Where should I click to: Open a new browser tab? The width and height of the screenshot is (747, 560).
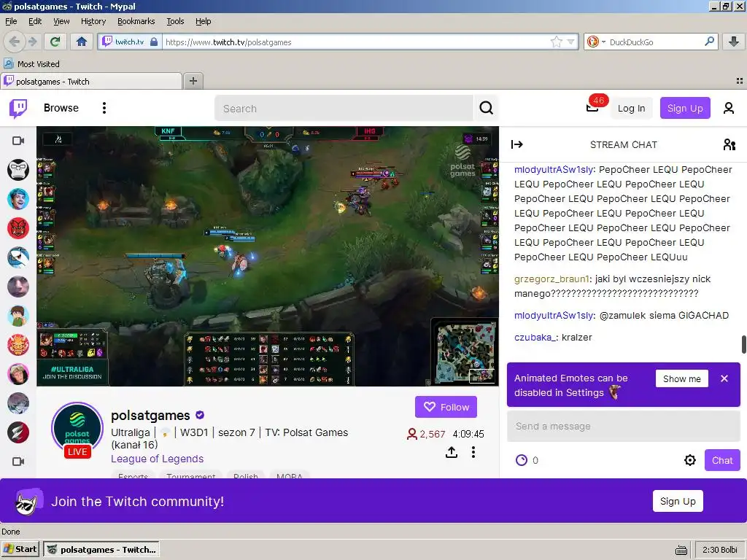(x=193, y=81)
